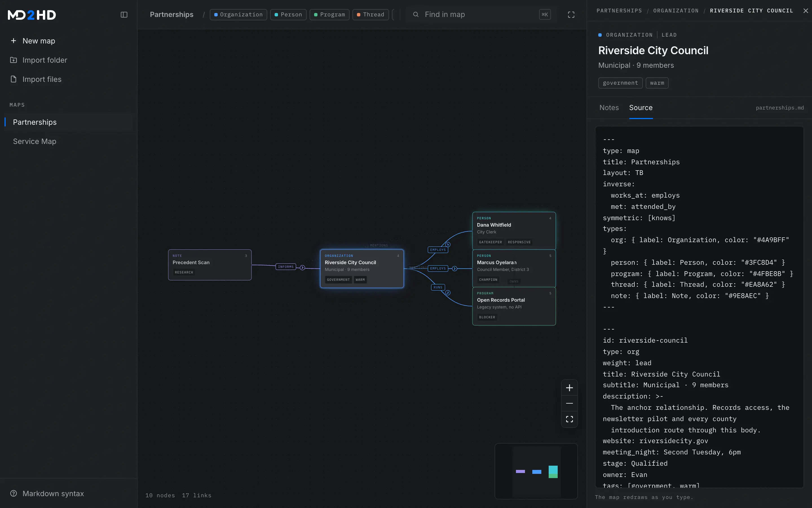Click EMPLOYS label toward Marcus Oyelaran

click(x=438, y=268)
